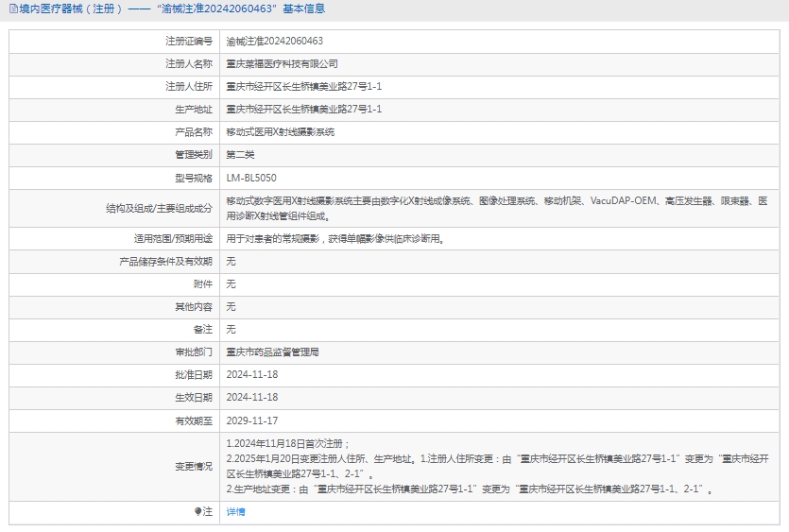Click the bullet icon next to 注 label
The height and width of the screenshot is (532, 789).
coord(197,511)
